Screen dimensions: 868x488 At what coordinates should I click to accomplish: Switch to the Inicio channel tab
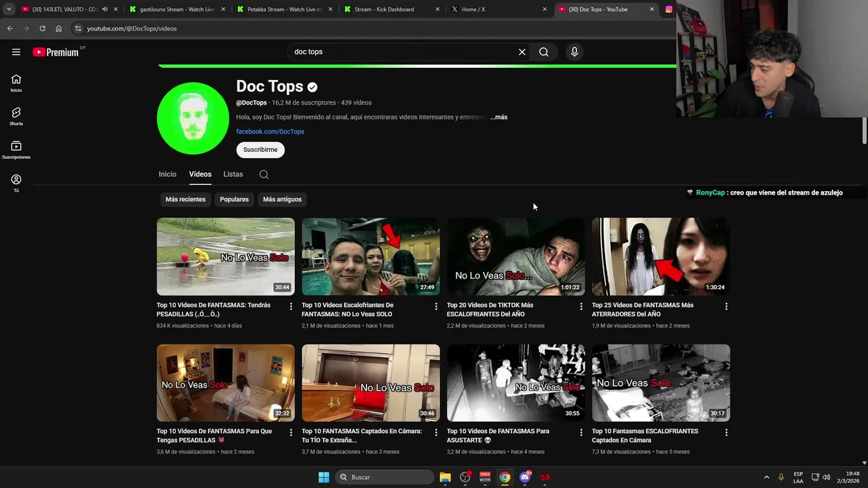(x=167, y=174)
